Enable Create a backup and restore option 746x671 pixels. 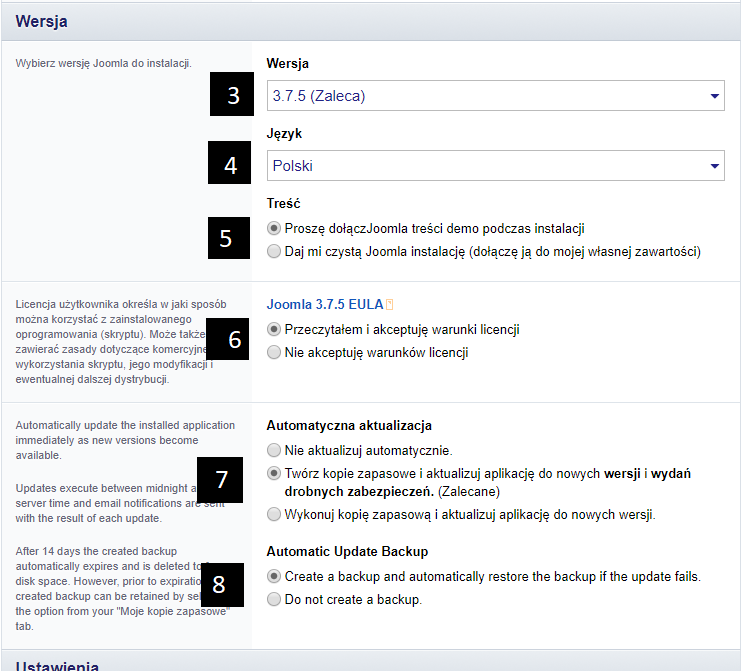(274, 576)
